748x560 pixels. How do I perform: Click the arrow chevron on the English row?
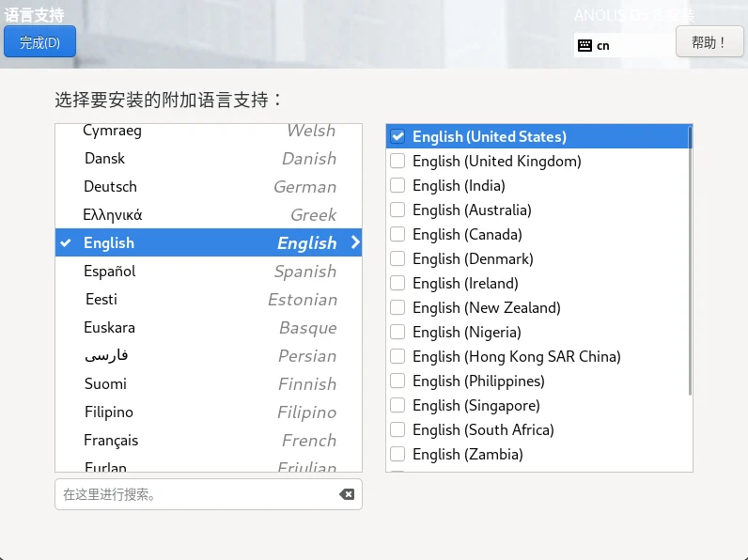(x=355, y=242)
